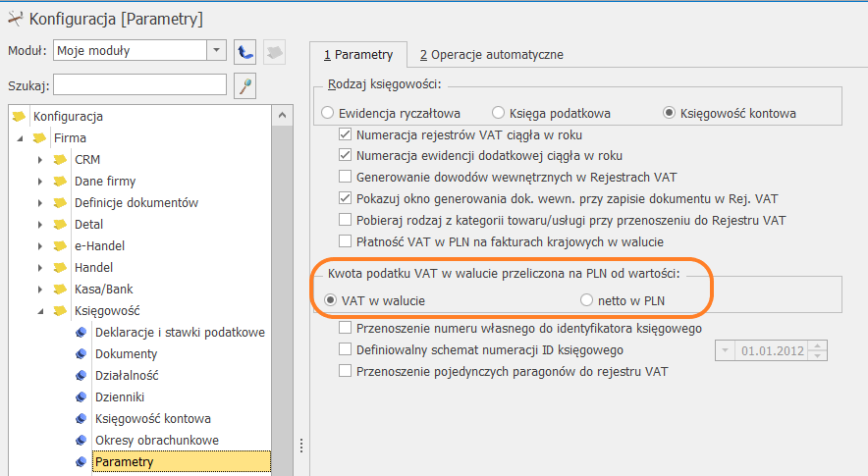Expand the Dane firmy tree node
This screenshot has height=476, width=868.
pyautogui.click(x=40, y=182)
